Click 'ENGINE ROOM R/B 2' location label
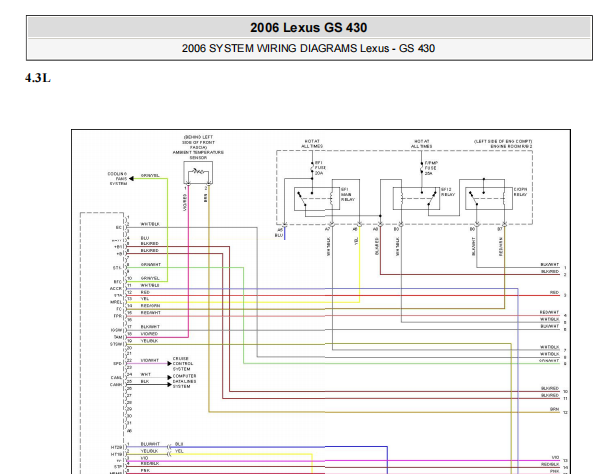 click(x=511, y=147)
